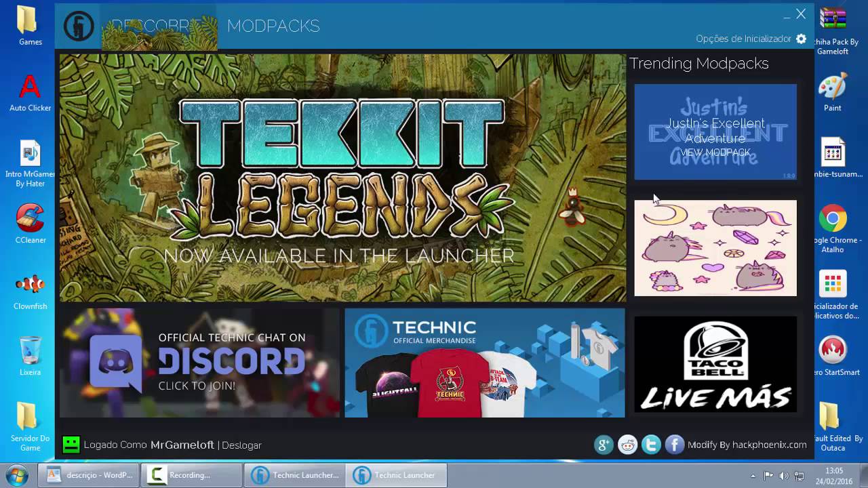Click the Technic logo in the launcher header

(79, 26)
